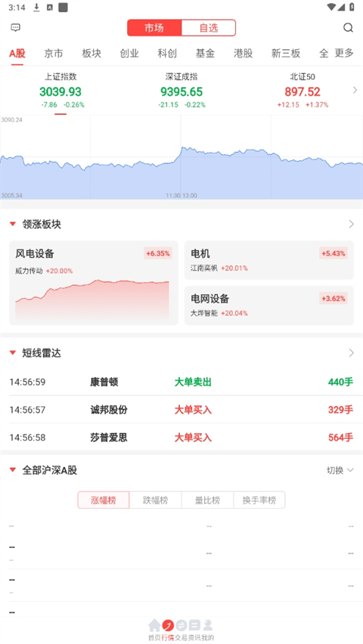Screen dimensions: 363x644
Task: Select 换手率榜 ranking option
Action: tap(259, 500)
